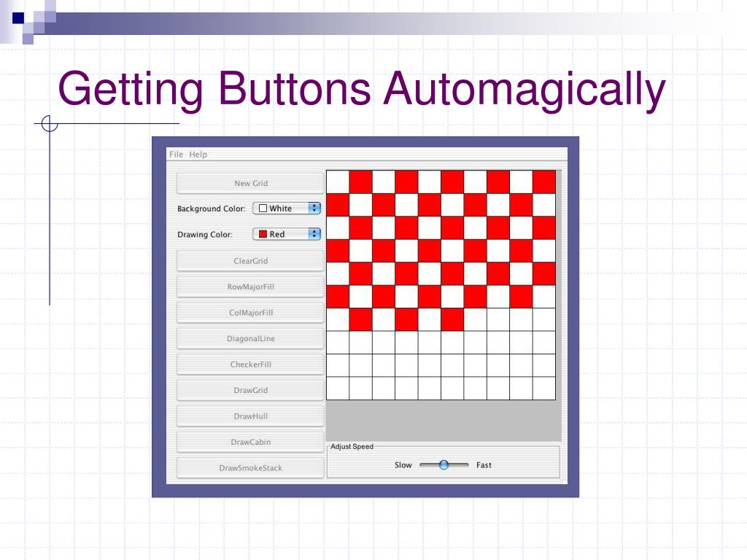Click the Adjust Speed slider knob
Image resolution: width=747 pixels, height=560 pixels.
[x=444, y=464]
